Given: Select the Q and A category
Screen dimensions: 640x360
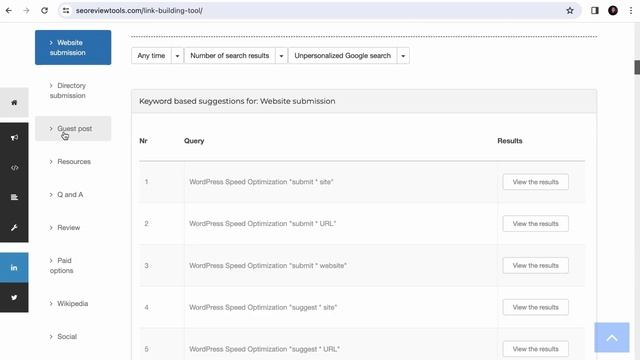Looking at the screenshot, I should click(73, 195).
